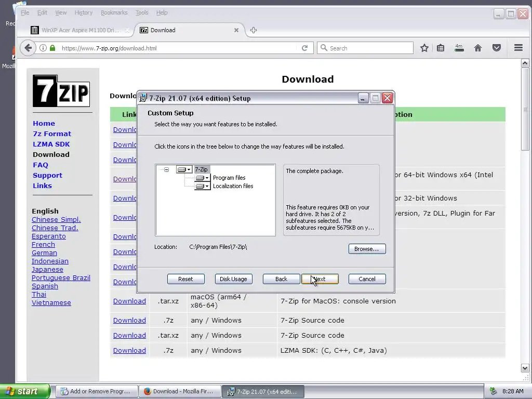
Task: Open the Links sidebar link
Action: pos(43,185)
